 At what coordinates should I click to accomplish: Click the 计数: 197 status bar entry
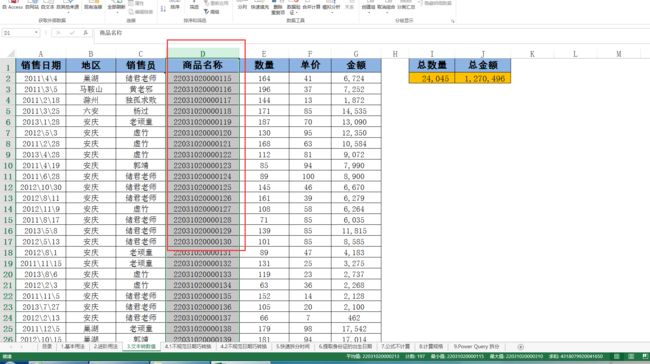tap(415, 357)
